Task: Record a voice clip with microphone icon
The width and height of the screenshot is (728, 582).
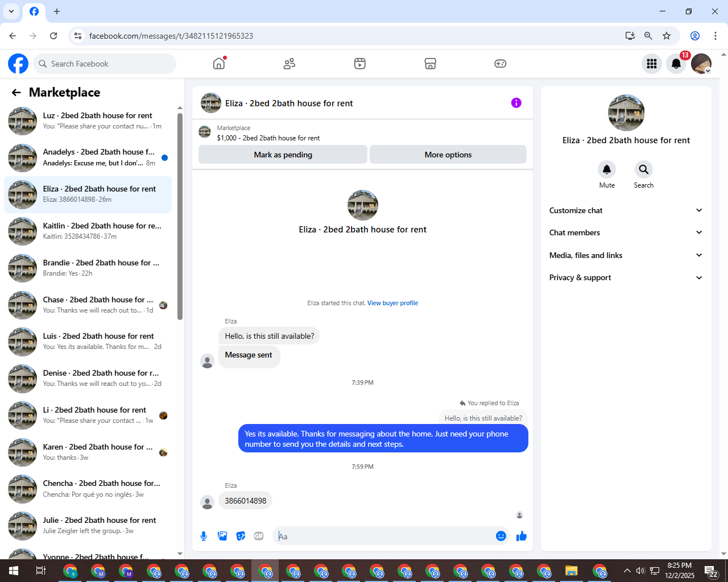Action: tap(204, 536)
